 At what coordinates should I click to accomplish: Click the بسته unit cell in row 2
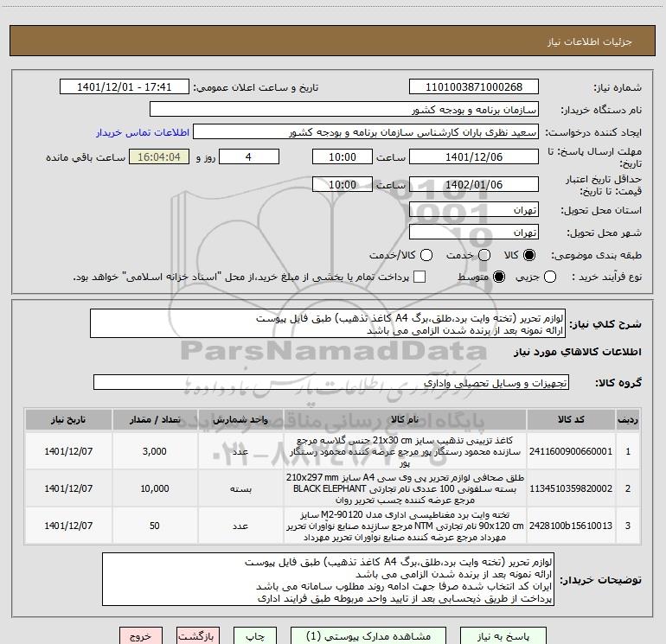click(x=240, y=488)
